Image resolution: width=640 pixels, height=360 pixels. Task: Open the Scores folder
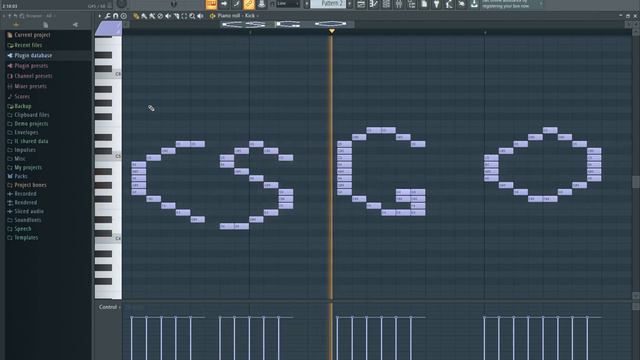22,97
